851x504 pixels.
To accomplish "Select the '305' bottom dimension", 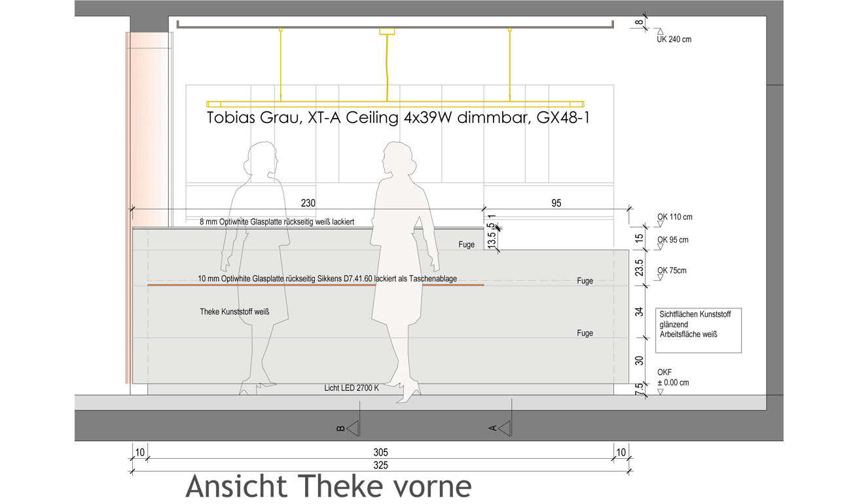I will (381, 452).
